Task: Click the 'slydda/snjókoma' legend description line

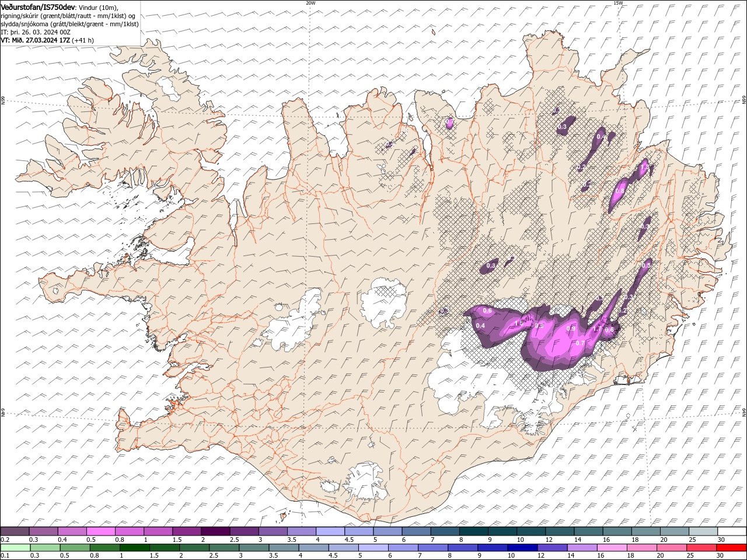Action: [x=69, y=24]
